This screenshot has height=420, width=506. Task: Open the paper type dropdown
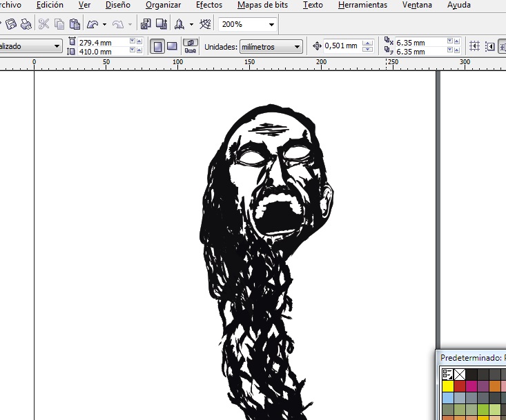[x=57, y=46]
